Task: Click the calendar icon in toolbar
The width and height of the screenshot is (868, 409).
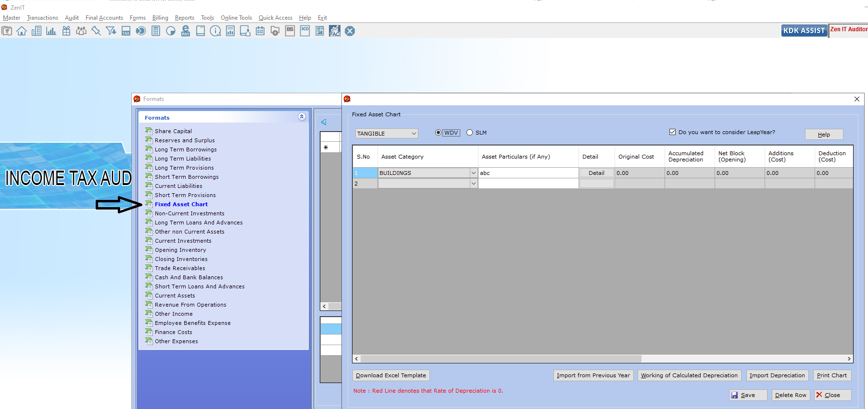Action: [x=260, y=31]
